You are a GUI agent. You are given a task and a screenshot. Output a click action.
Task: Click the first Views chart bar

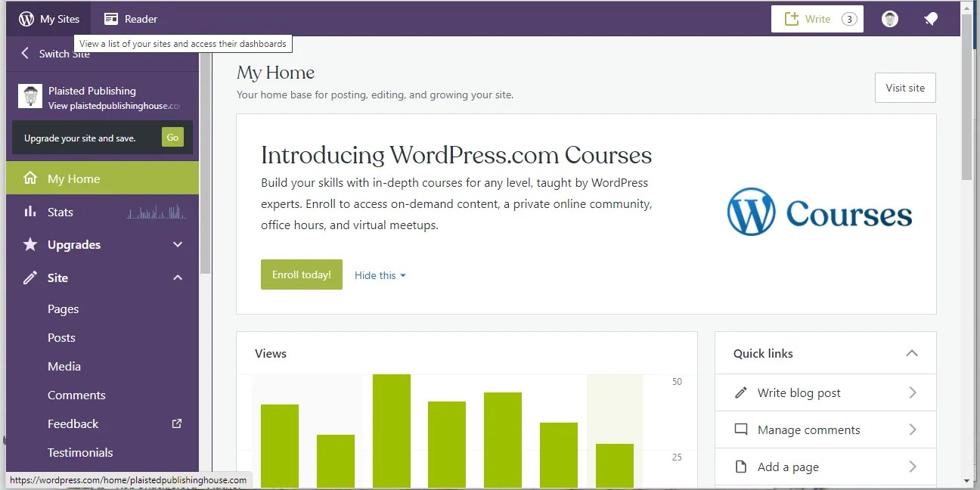280,446
